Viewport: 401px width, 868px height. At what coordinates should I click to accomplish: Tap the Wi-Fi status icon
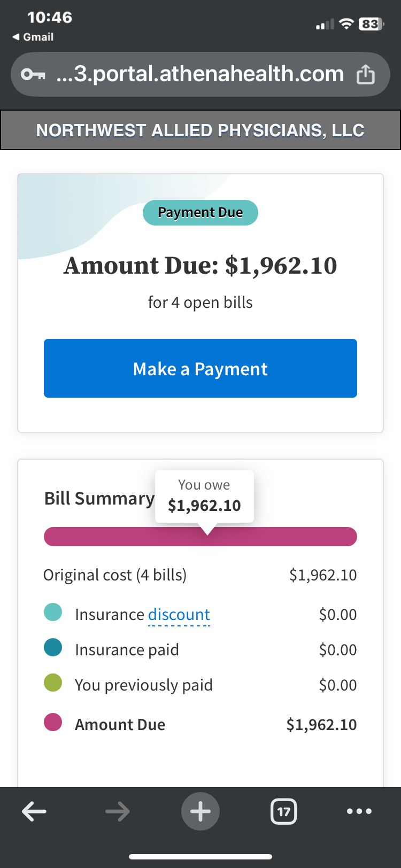point(347,24)
